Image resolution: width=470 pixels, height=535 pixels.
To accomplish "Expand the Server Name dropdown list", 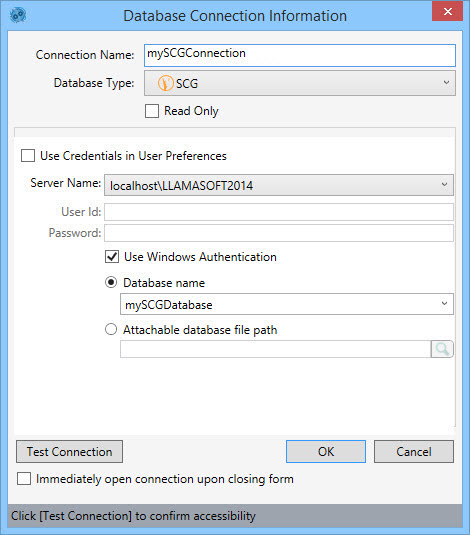I will 444,185.
